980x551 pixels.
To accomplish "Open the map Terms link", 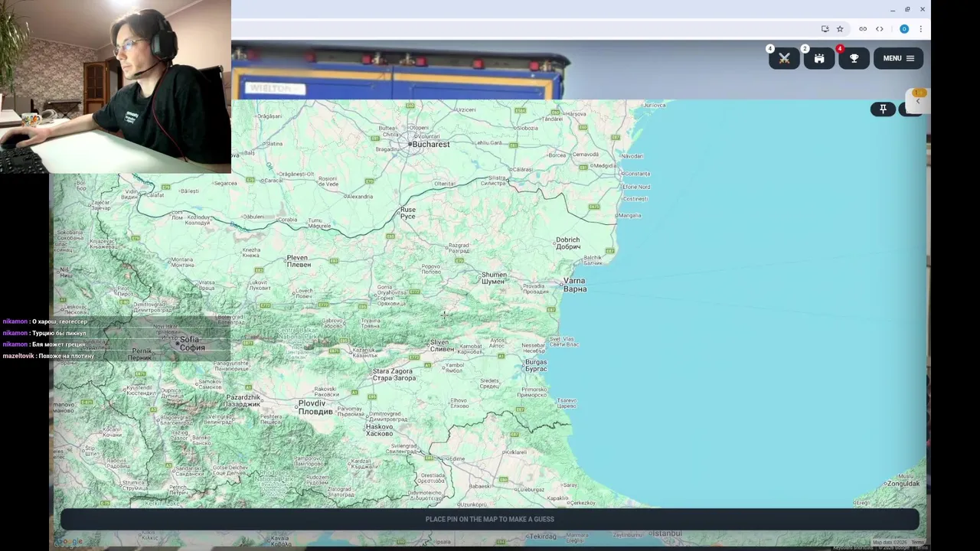I will coord(918,543).
